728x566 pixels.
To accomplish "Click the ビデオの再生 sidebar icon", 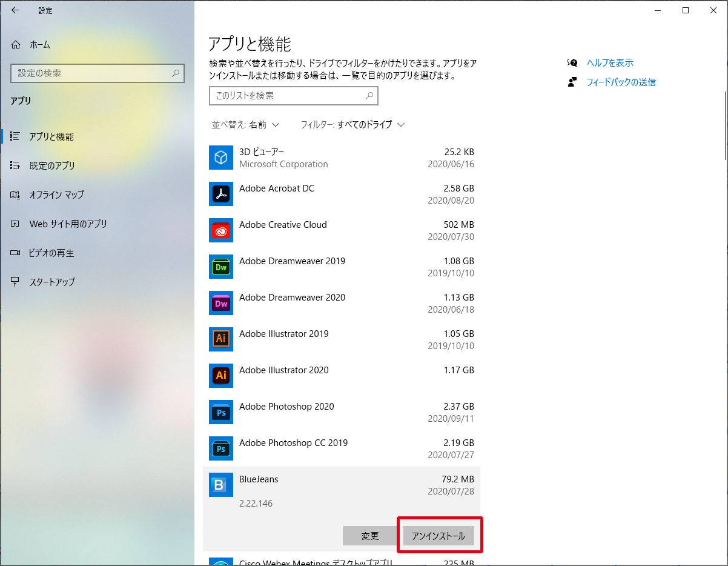I will tap(16, 253).
